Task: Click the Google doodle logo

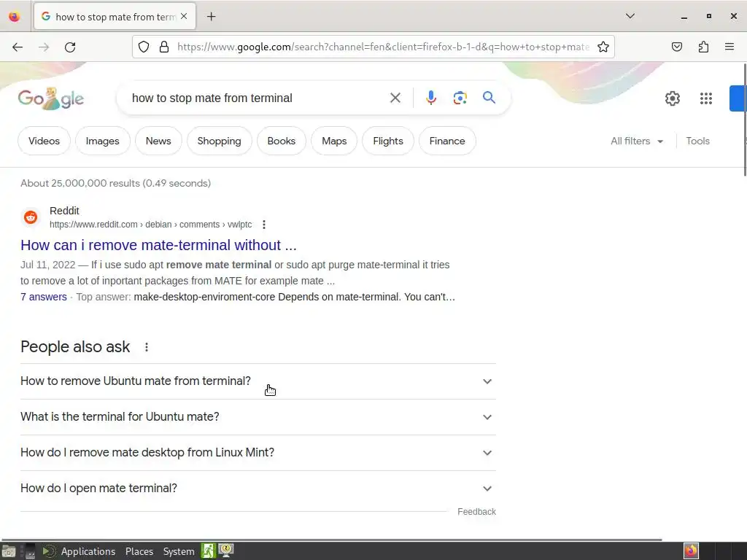Action: (x=50, y=98)
